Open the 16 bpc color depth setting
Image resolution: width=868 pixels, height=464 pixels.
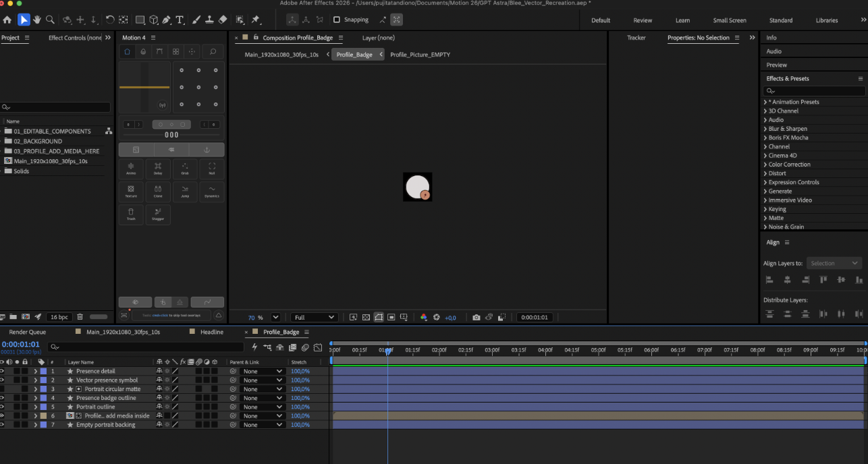click(59, 317)
